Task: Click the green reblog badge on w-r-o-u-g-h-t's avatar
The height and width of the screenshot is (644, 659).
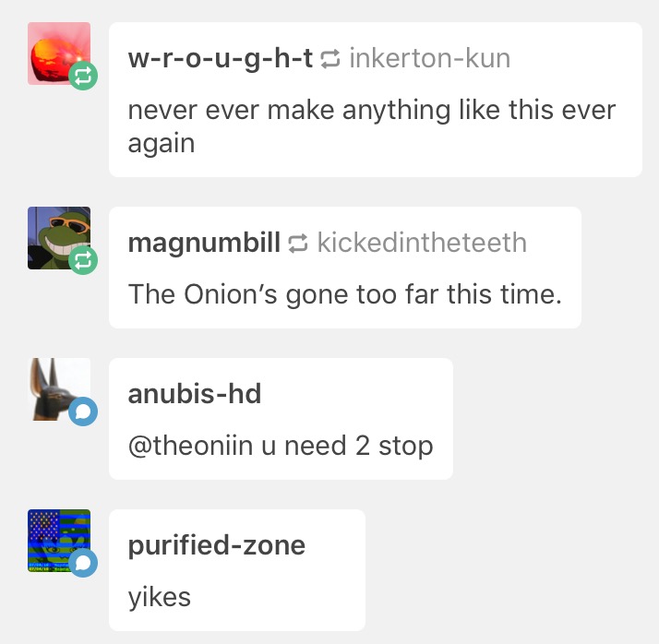Action: click(x=83, y=76)
